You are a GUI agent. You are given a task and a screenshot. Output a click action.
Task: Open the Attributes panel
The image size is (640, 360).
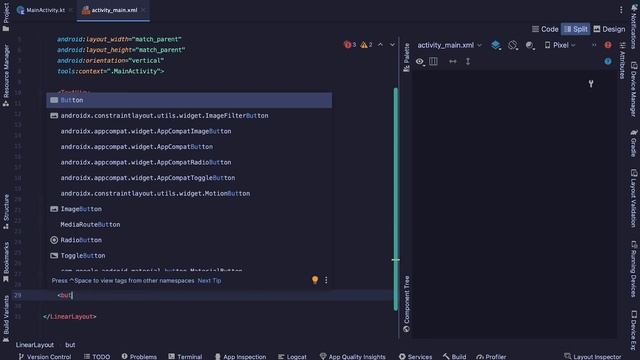point(622,61)
